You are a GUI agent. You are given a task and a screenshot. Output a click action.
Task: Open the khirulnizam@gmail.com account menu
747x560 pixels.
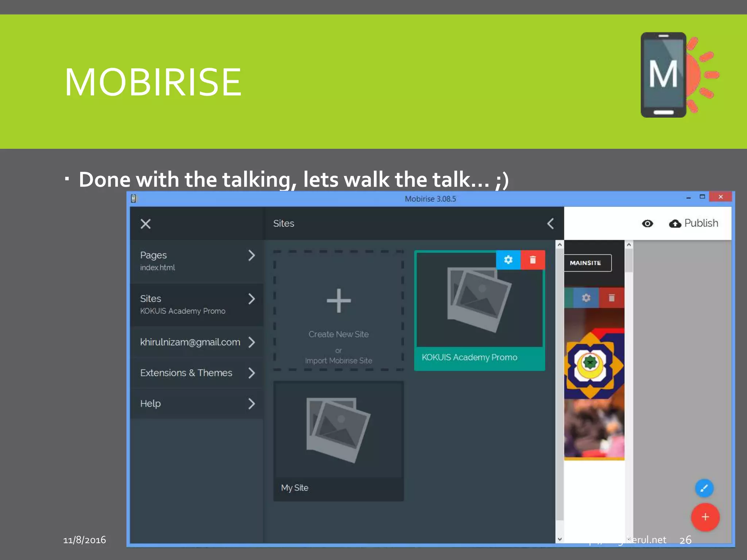[197, 342]
